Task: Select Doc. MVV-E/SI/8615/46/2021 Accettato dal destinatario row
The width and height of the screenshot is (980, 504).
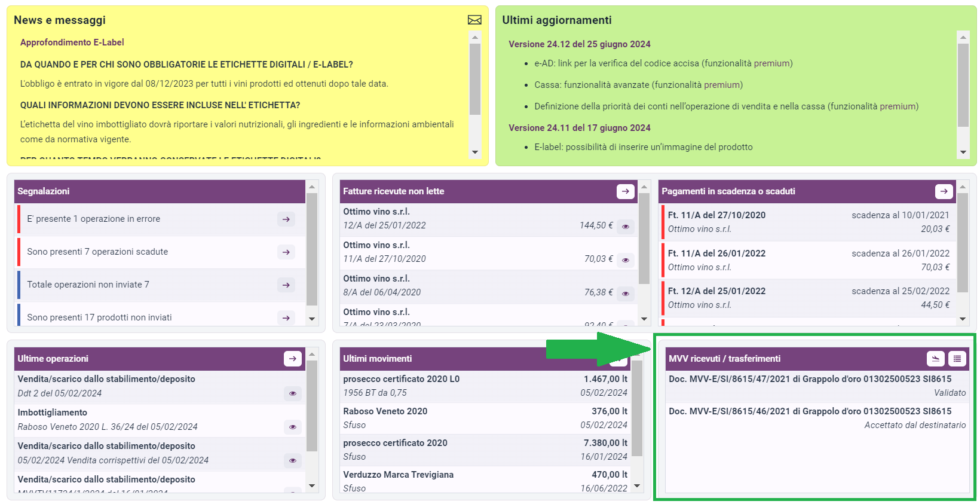Action: [817, 419]
